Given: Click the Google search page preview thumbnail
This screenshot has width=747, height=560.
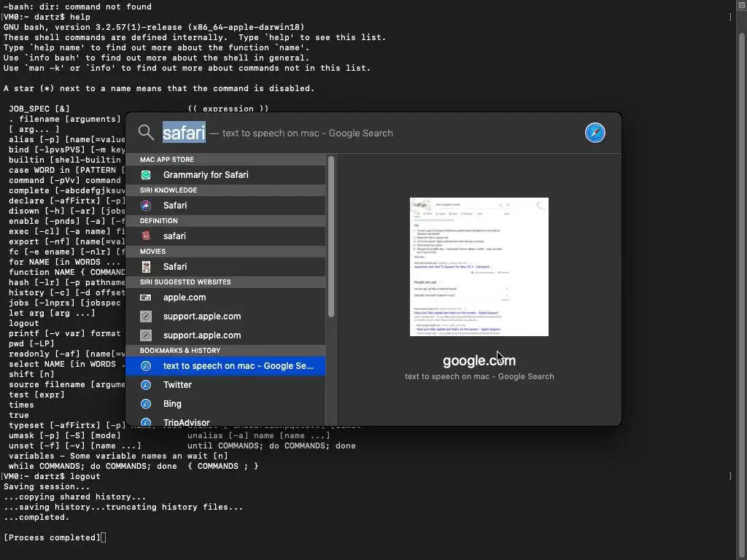Looking at the screenshot, I should [x=479, y=267].
